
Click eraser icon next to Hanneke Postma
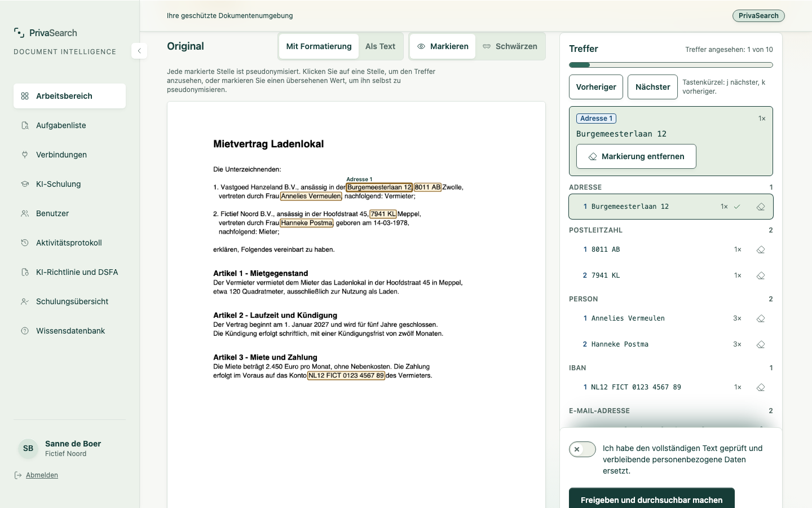pyautogui.click(x=761, y=344)
